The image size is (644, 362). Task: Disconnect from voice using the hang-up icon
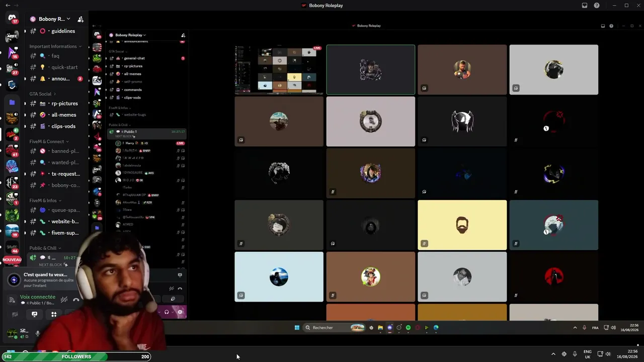point(76,300)
